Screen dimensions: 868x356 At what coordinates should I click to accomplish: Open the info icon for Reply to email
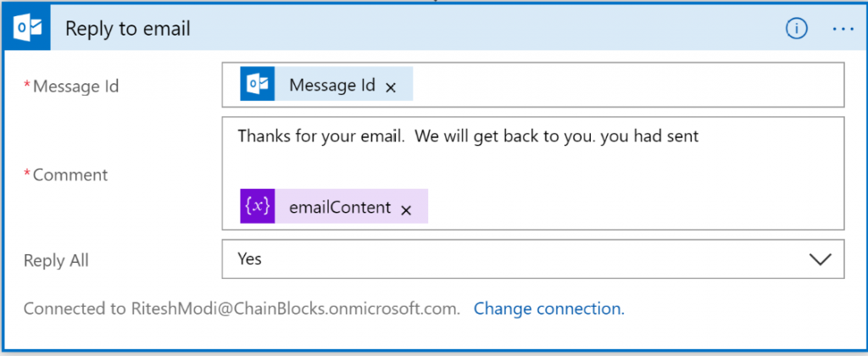pyautogui.click(x=795, y=29)
